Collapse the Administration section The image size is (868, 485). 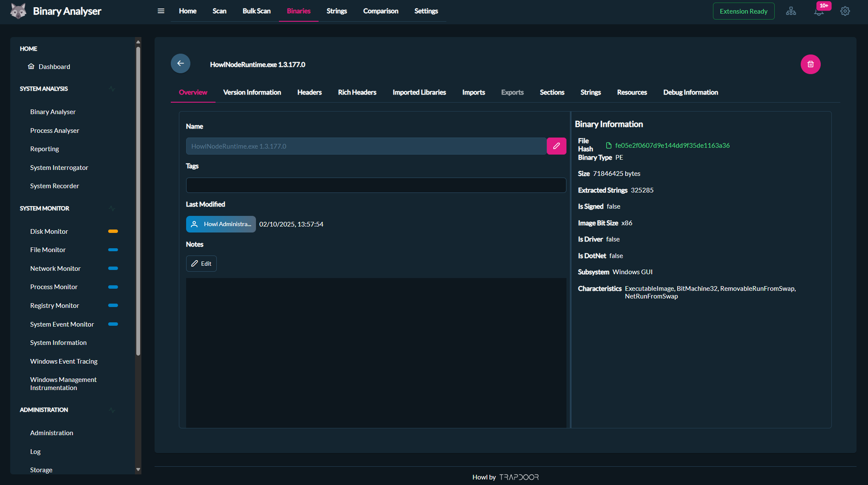(x=112, y=410)
